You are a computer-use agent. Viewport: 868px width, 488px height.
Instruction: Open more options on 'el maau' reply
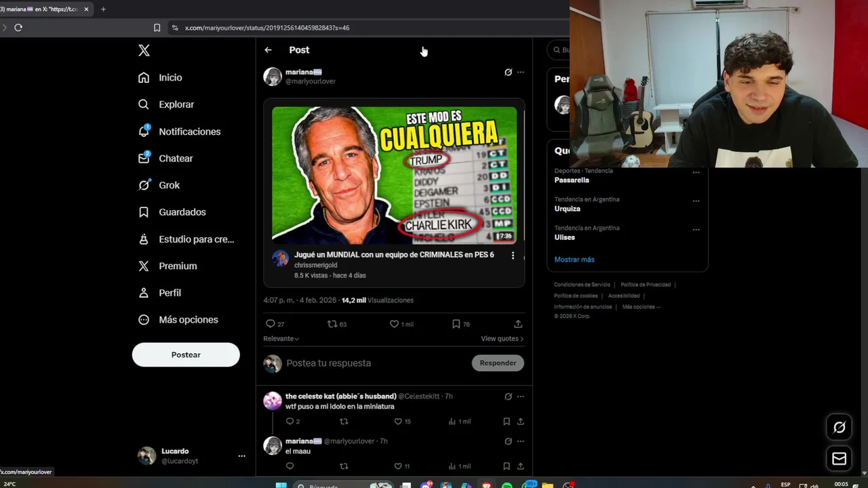[521, 441]
